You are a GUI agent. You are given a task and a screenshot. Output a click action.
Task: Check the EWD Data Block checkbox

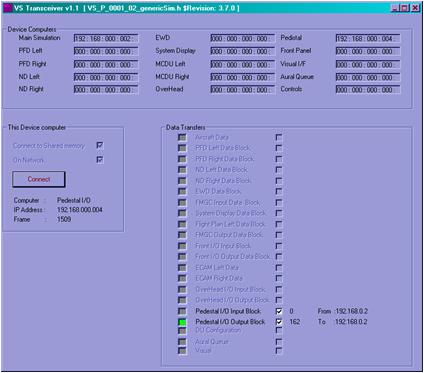click(279, 191)
